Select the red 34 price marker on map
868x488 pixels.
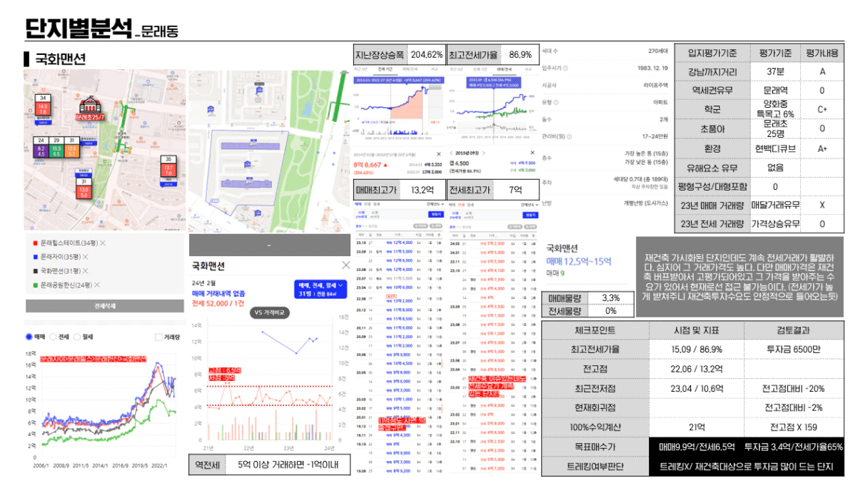click(x=43, y=105)
